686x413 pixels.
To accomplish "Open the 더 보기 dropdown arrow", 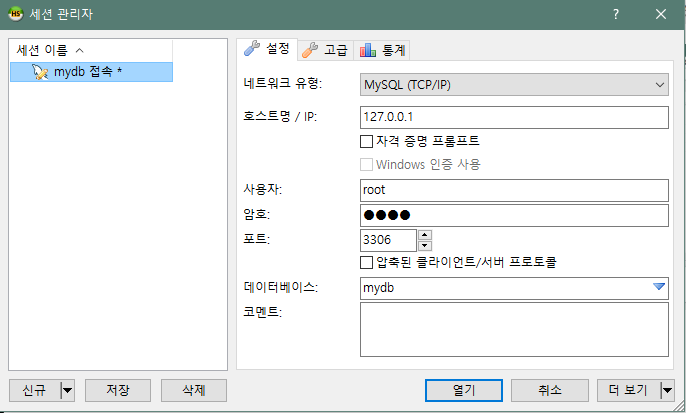I will pos(667,390).
